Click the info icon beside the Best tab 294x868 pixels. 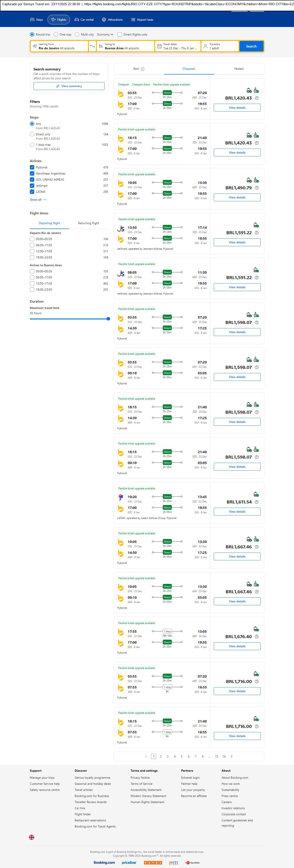pyautogui.click(x=142, y=69)
